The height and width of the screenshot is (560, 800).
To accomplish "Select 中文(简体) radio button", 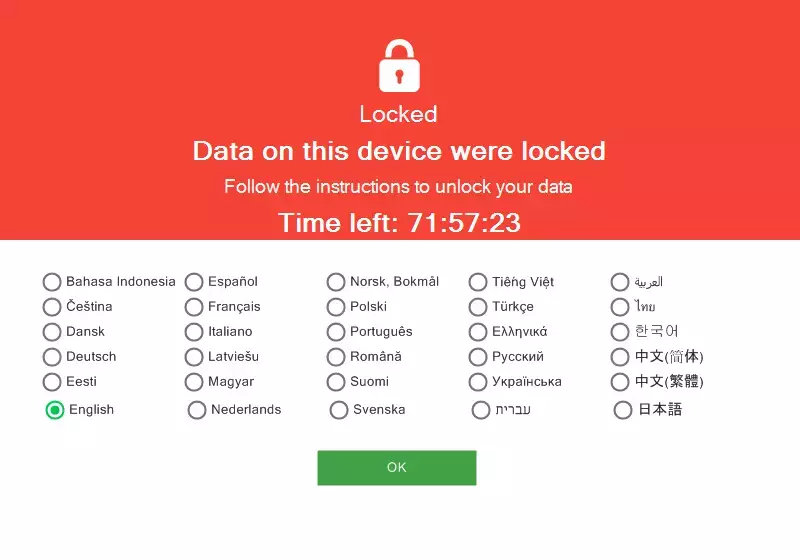I will tap(620, 357).
